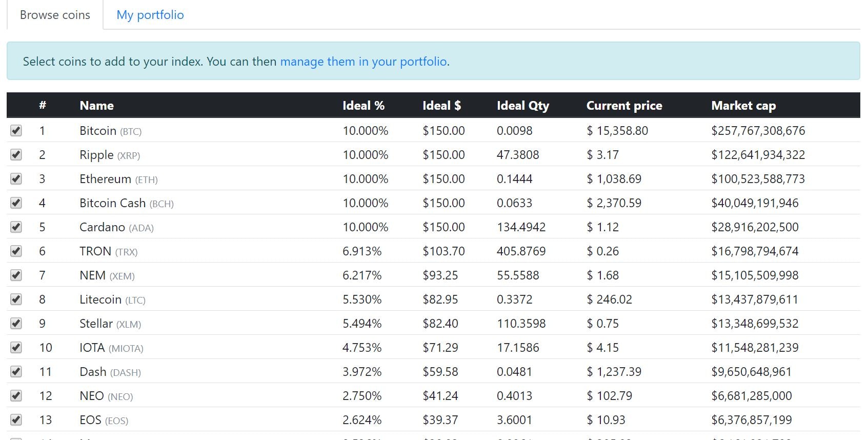Screen dimensions: 868x440
Task: Click NEO's ideal percent 2.750%
Action: pyautogui.click(x=362, y=396)
